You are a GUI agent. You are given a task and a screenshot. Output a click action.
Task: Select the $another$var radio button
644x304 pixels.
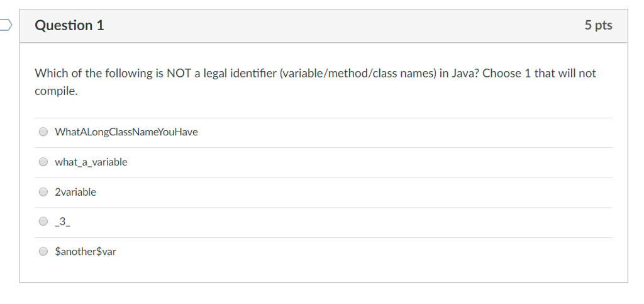[43, 252]
